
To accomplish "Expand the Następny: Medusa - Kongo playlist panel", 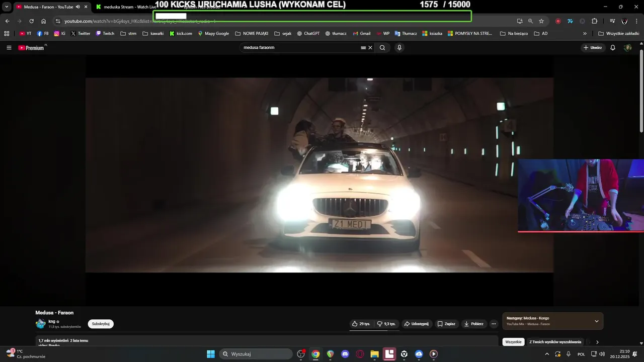I will point(597,321).
